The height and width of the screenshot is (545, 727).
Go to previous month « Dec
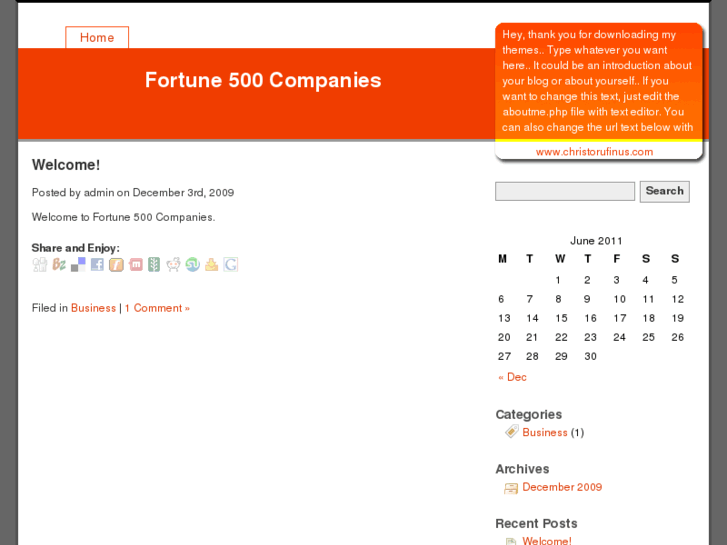coord(512,377)
